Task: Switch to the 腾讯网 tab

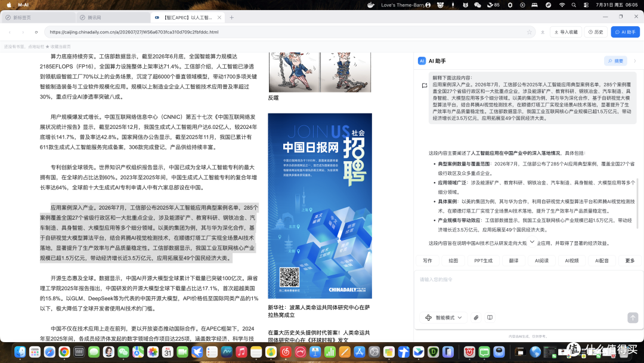Action: [113, 18]
